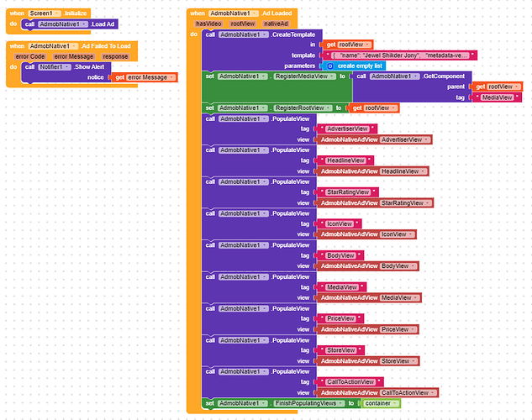The width and height of the screenshot is (532, 420).
Task: Select the rootView event parameter under Ad Loaded
Action: (x=243, y=24)
